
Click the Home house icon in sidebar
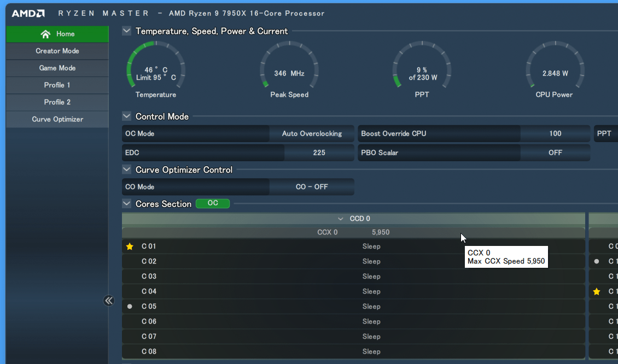[x=45, y=34]
